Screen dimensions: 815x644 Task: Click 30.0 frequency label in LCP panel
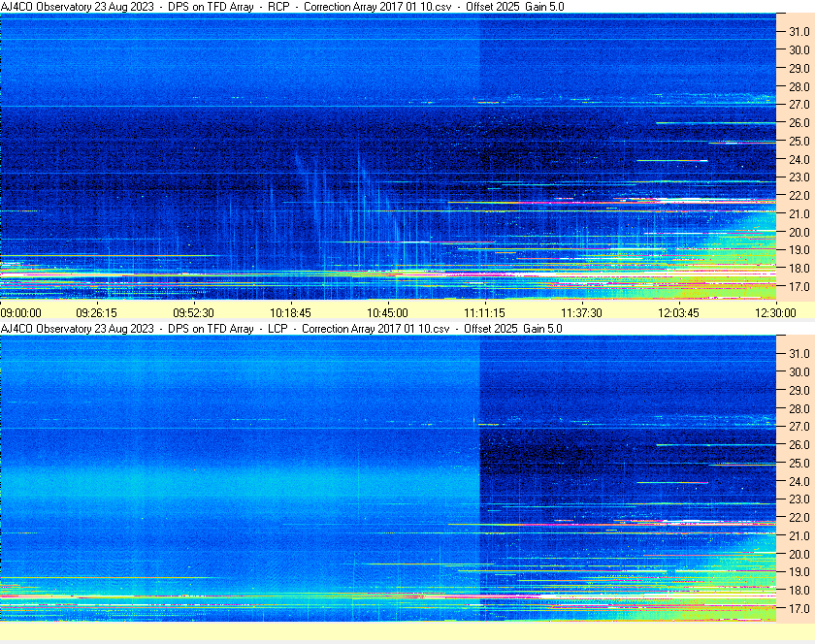799,371
